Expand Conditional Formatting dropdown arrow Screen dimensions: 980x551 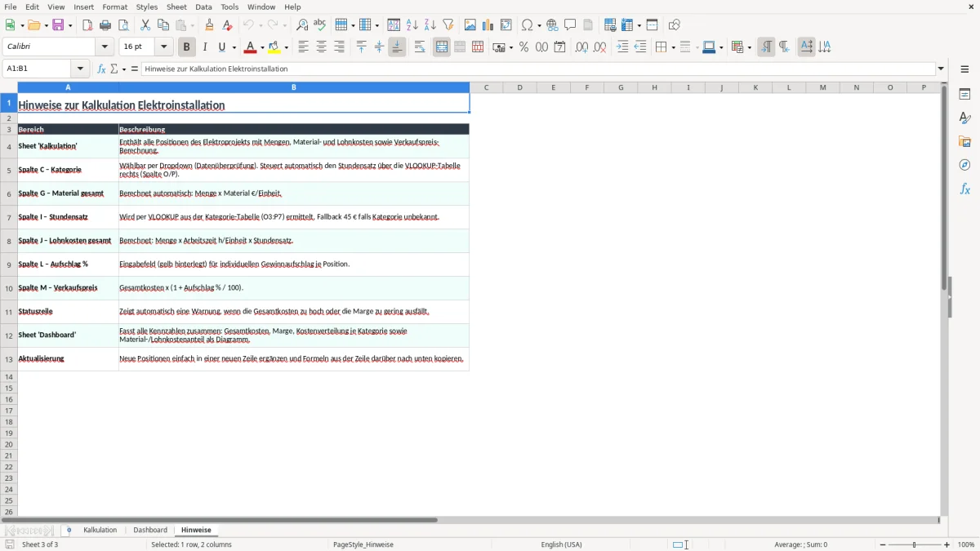pyautogui.click(x=749, y=47)
